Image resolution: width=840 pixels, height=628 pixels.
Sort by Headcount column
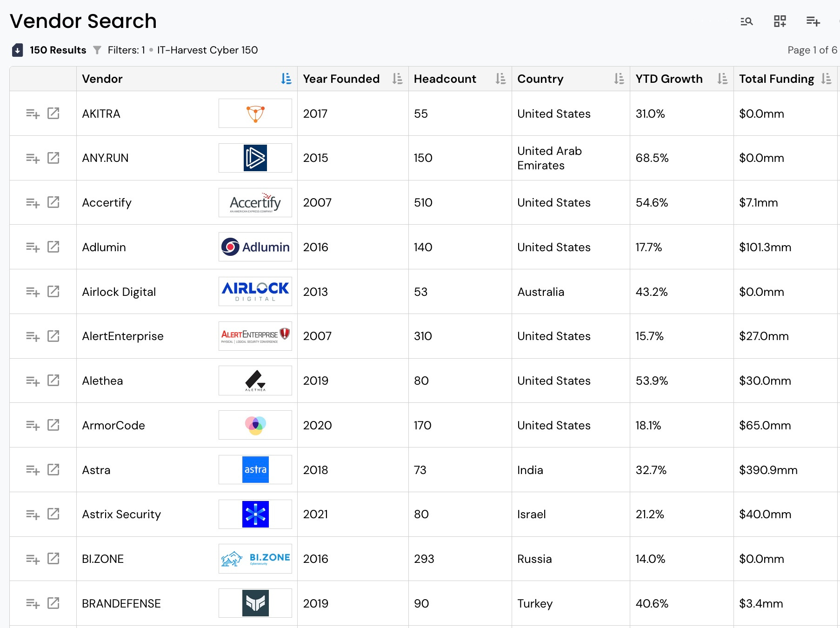tap(500, 79)
